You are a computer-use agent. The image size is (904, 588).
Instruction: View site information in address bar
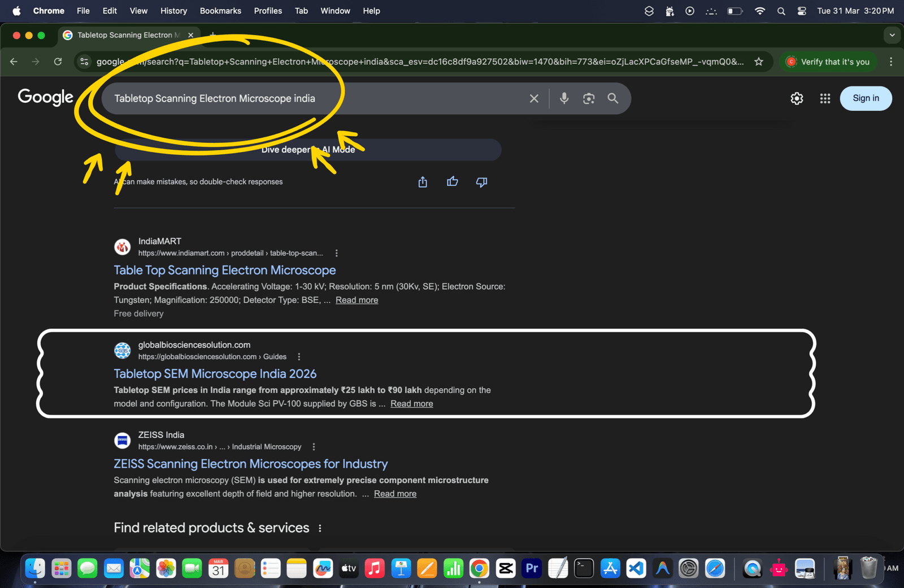click(84, 62)
